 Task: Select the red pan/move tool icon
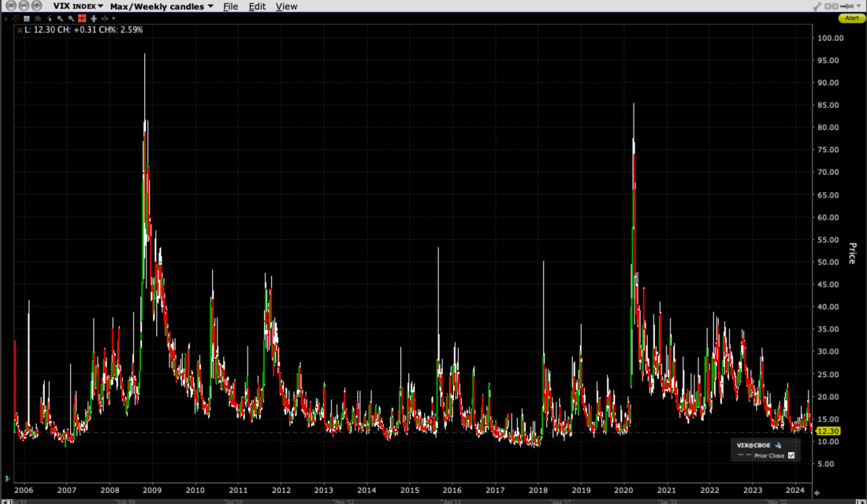click(x=82, y=18)
